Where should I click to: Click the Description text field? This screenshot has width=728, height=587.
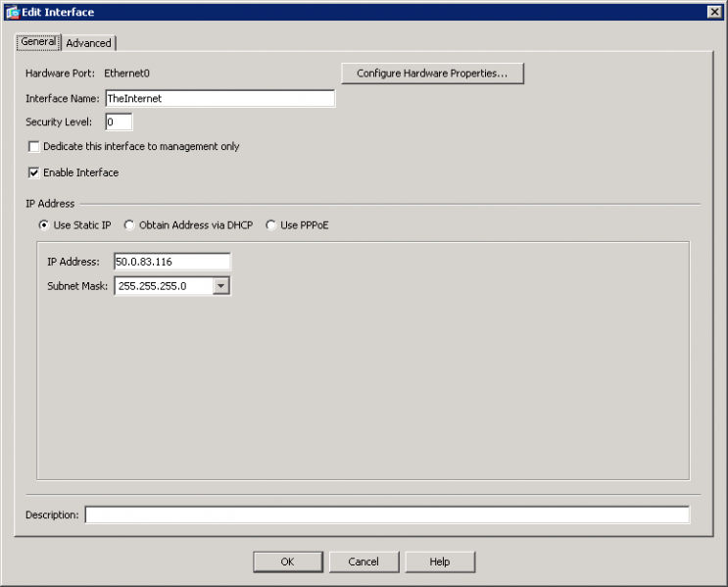click(387, 514)
